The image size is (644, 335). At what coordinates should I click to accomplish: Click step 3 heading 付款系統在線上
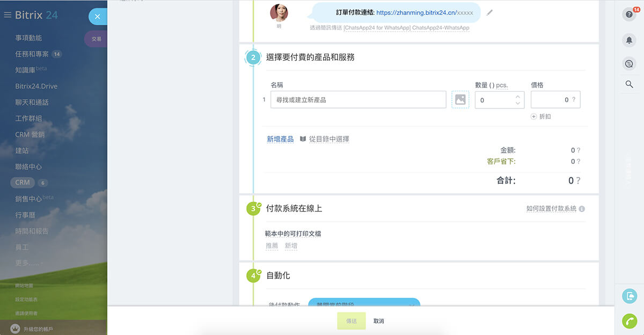[x=294, y=208]
